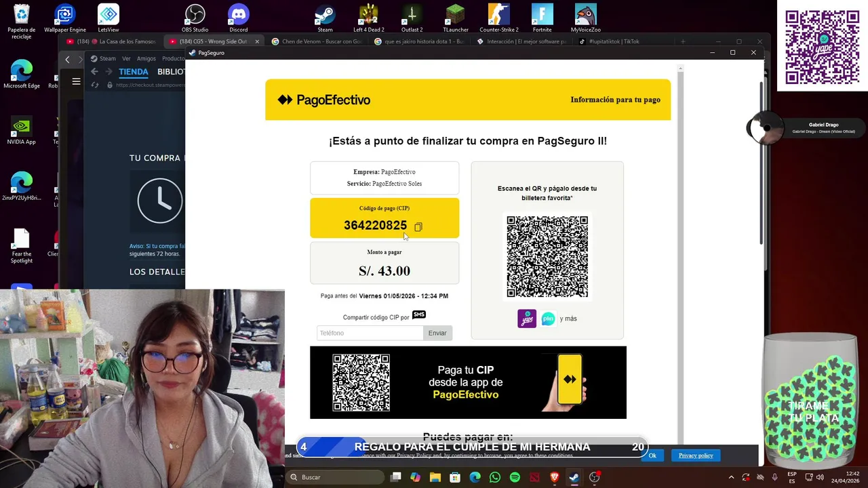Open Wallpaper Engine desktop icon

(65, 19)
